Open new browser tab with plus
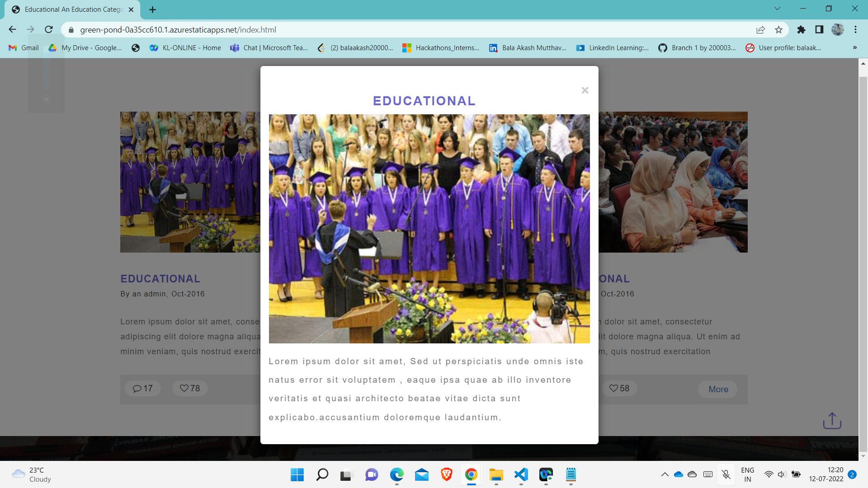 (152, 9)
